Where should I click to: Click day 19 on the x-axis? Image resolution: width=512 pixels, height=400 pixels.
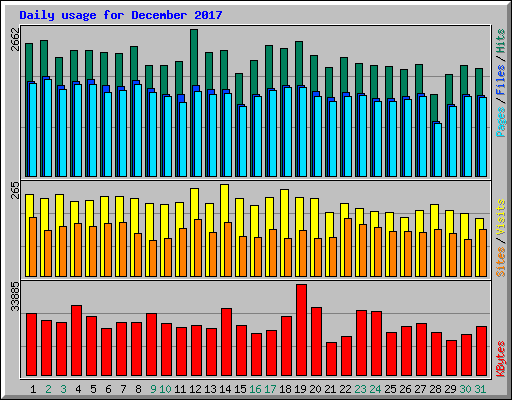click(300, 389)
